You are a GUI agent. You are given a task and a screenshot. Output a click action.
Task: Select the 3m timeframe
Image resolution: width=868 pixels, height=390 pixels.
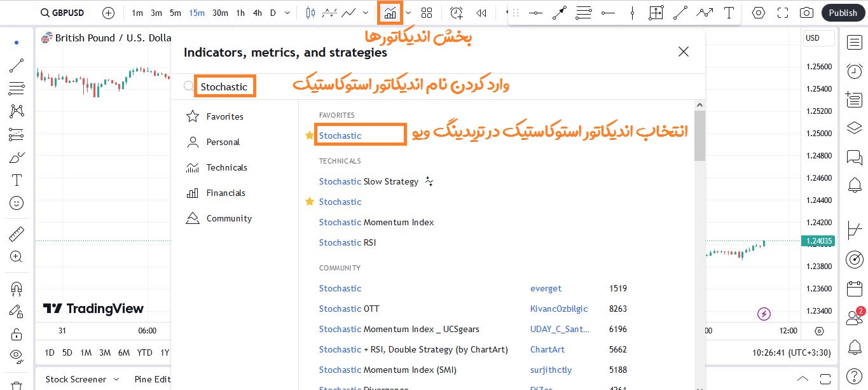pos(156,13)
